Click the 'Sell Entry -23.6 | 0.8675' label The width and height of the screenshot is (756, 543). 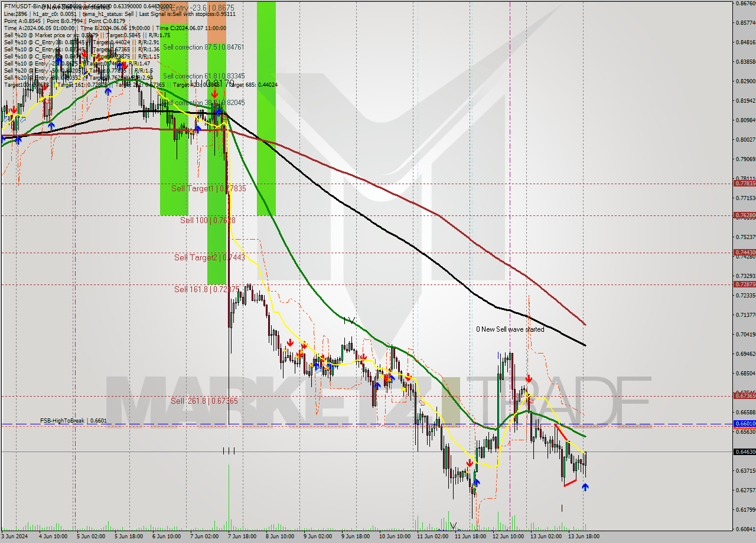tap(196, 9)
